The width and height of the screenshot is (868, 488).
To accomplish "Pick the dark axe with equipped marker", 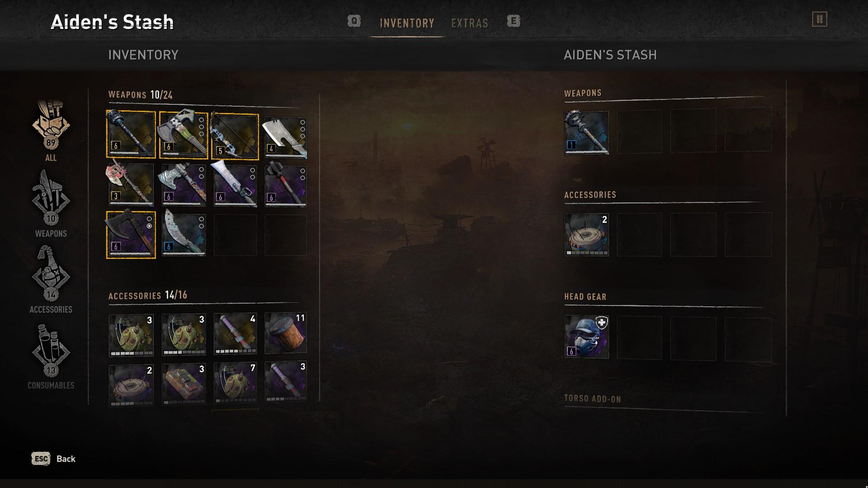I will [131, 235].
